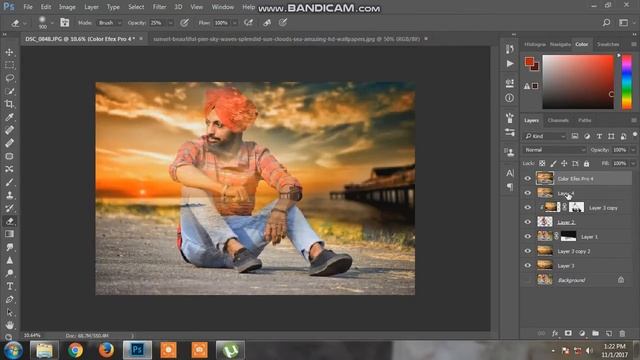This screenshot has height=360, width=640.
Task: Open the Image menu
Action: (67, 7)
